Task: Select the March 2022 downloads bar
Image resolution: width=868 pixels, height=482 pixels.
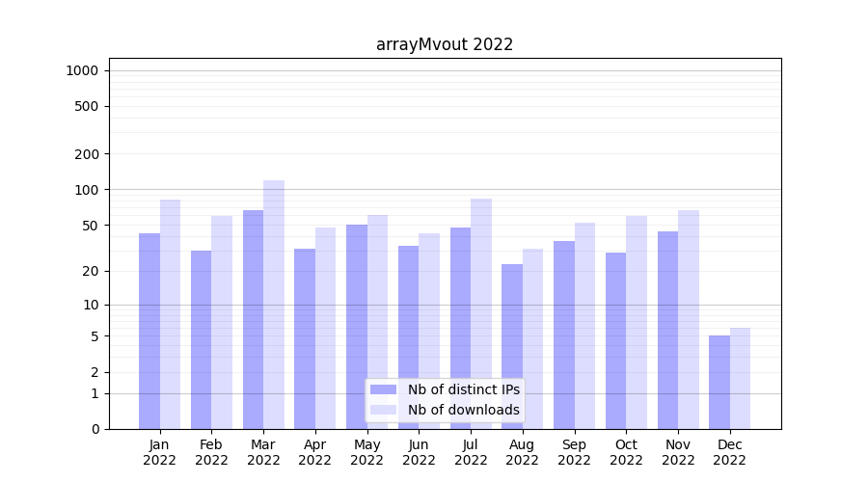Action: click(274, 304)
